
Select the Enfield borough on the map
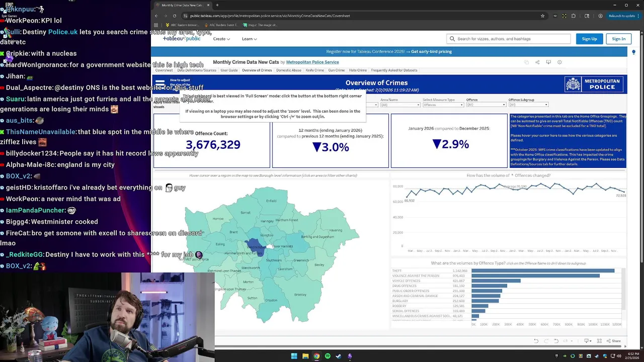pyautogui.click(x=271, y=201)
